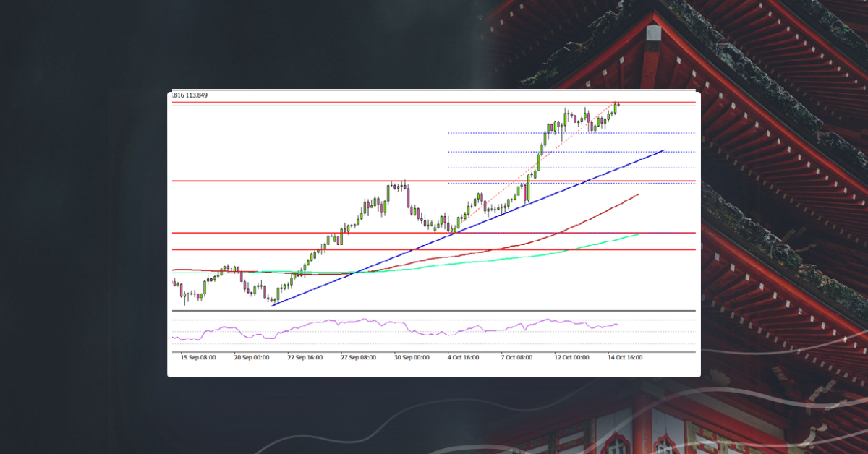Select the 4 Oct 16:00 date label
The height and width of the screenshot is (454, 868).
coord(463,356)
